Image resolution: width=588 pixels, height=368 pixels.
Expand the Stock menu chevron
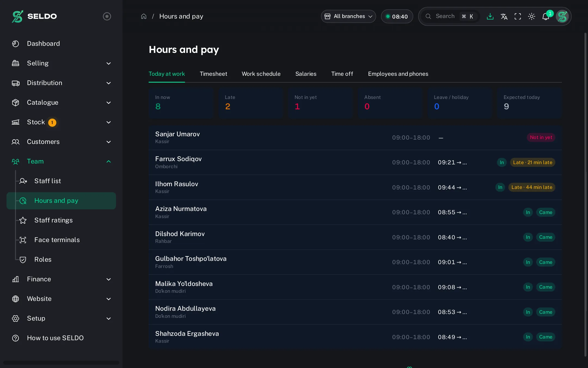click(109, 122)
